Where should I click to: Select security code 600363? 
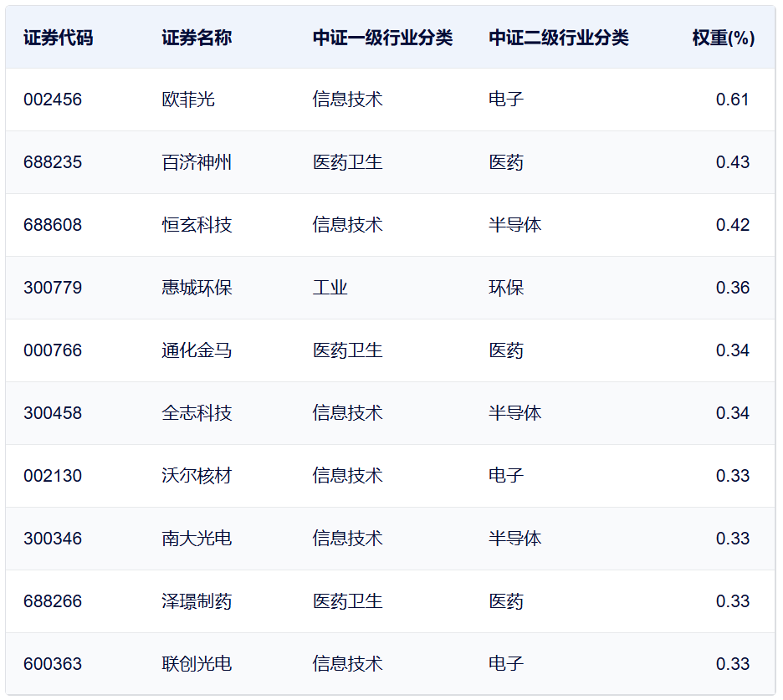[53, 664]
